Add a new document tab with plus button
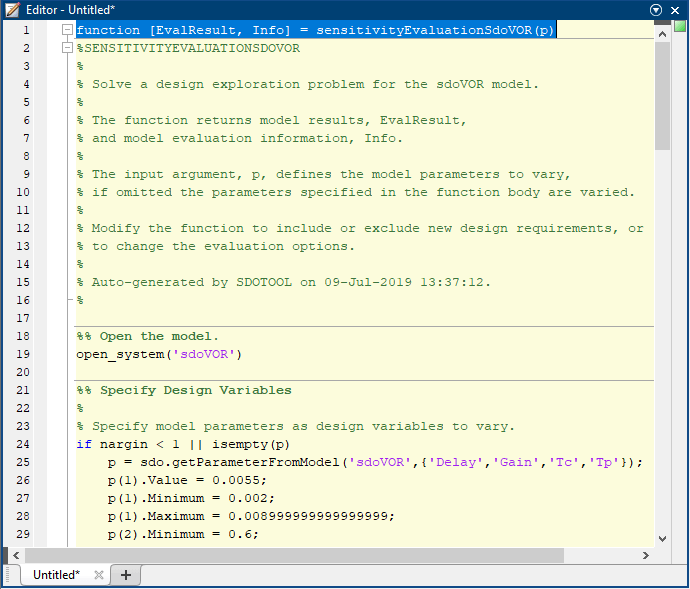This screenshot has width=690, height=589. pos(126,575)
